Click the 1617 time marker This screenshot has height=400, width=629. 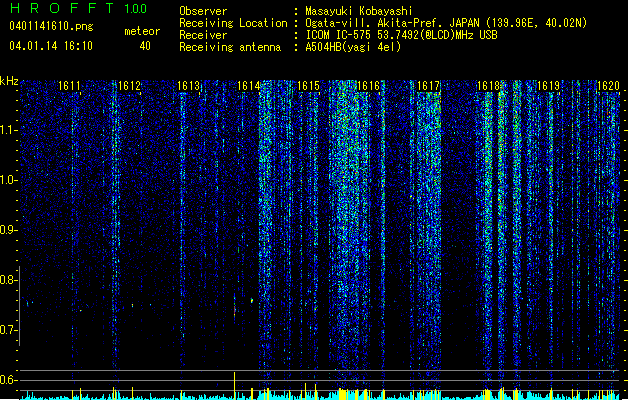pyautogui.click(x=428, y=86)
